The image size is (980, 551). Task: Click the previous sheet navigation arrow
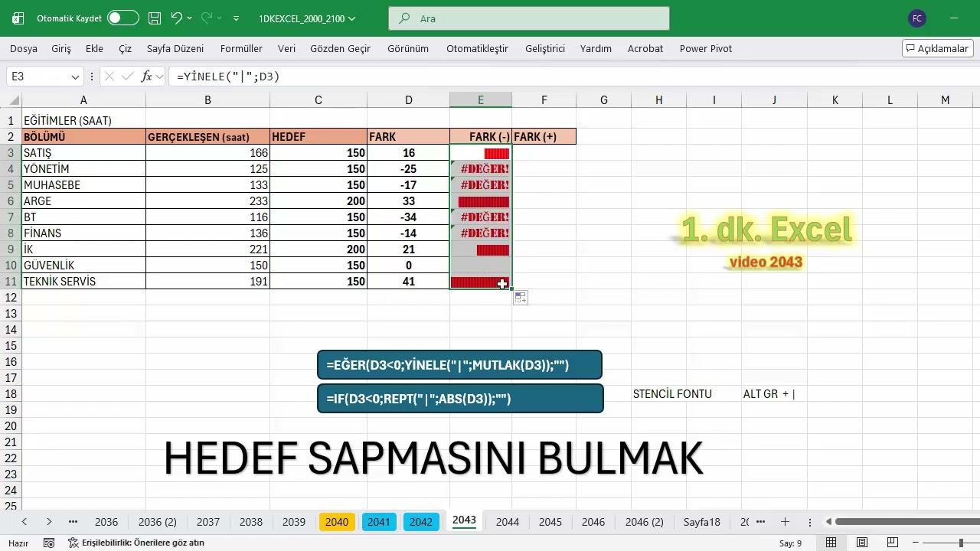(x=24, y=522)
